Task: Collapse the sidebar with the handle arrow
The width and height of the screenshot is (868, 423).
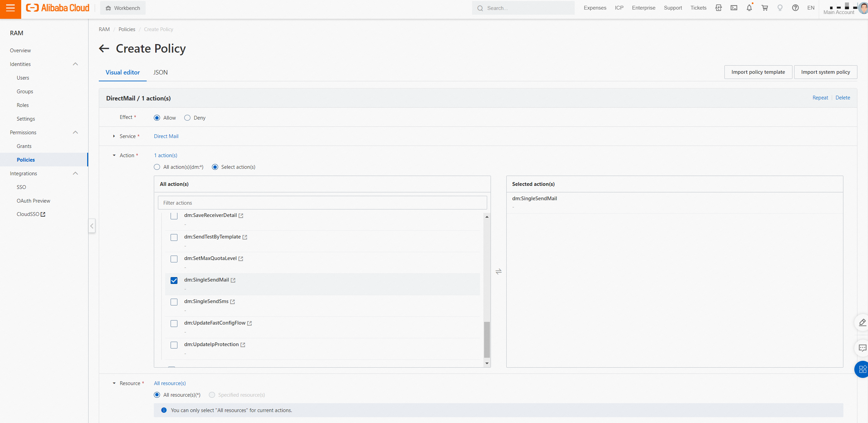Action: [92, 226]
